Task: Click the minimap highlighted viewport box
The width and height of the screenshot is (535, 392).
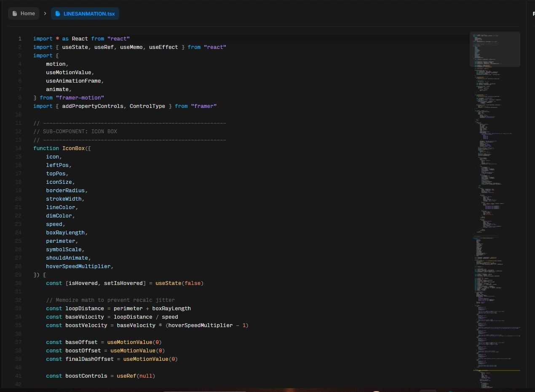Action: pyautogui.click(x=495, y=49)
